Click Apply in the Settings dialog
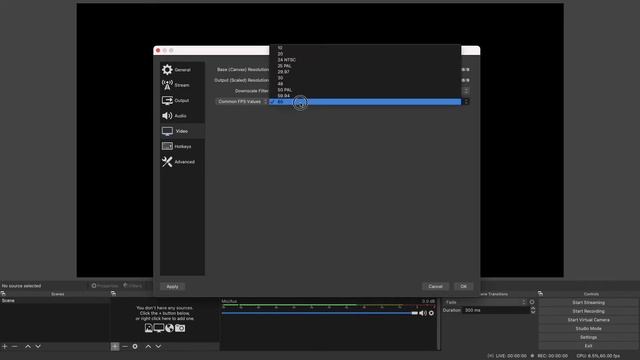The image size is (640, 360). (172, 287)
